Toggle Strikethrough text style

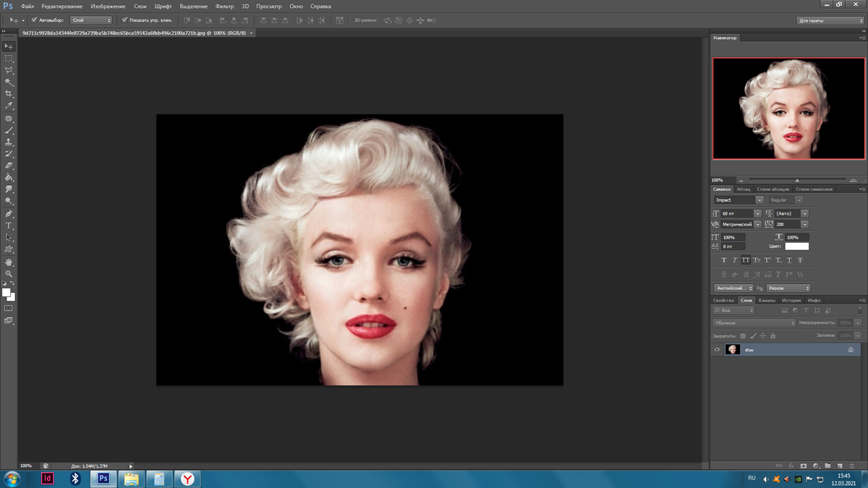800,260
